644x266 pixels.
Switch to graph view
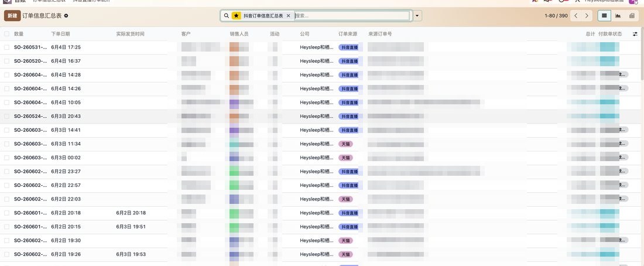tap(618, 16)
